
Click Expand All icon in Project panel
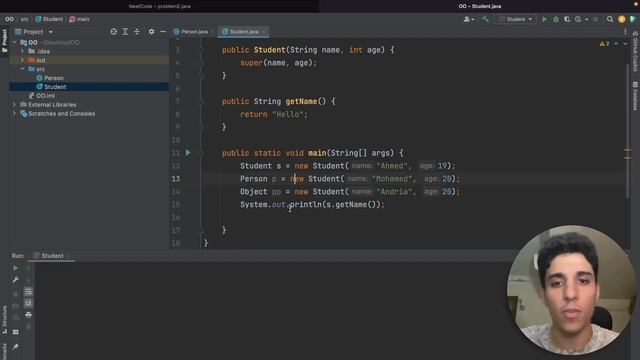coord(125,31)
